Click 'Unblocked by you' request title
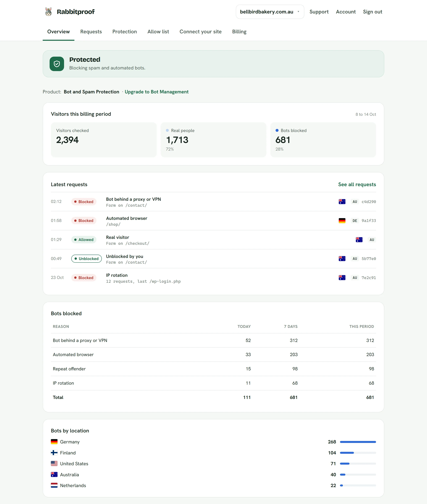Screen dimensions: 427x504 (x=124, y=256)
